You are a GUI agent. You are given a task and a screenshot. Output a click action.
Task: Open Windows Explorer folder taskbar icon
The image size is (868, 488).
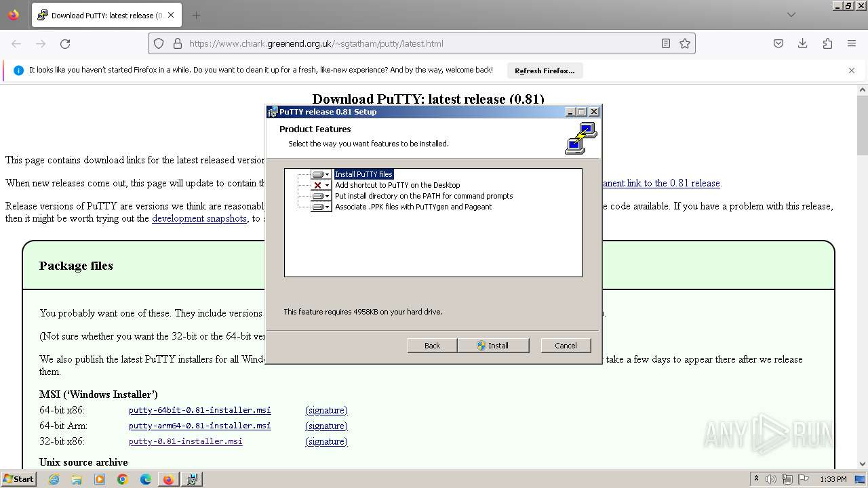pyautogui.click(x=77, y=479)
